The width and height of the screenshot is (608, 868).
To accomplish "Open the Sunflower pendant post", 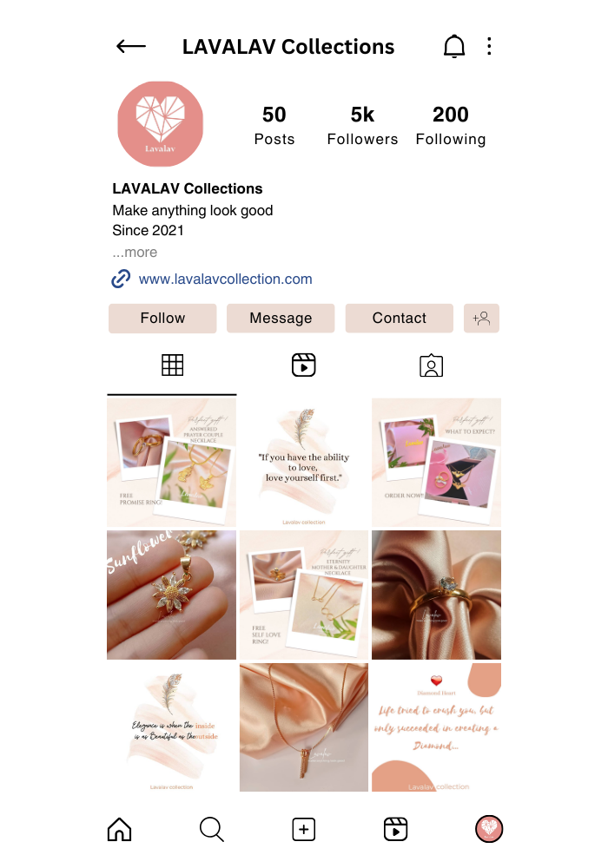I will coord(172,595).
